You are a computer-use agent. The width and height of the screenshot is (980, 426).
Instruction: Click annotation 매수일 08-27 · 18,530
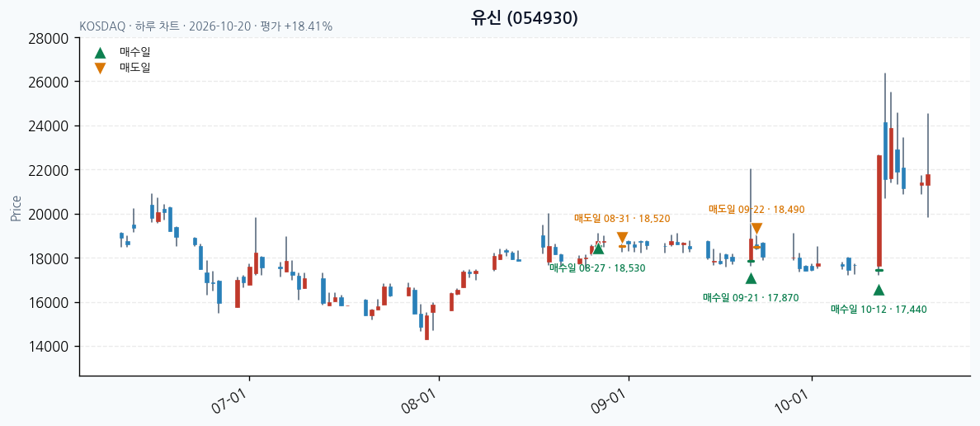597,267
